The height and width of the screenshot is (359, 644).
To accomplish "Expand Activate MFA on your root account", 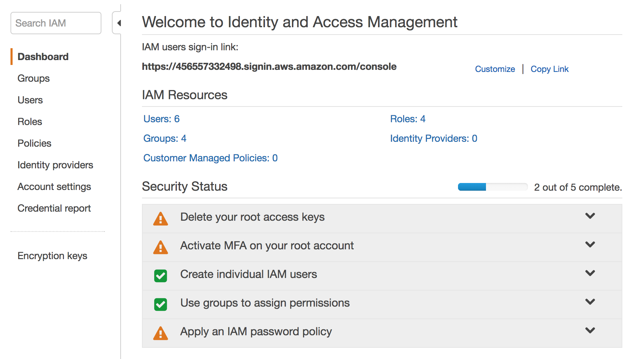I will tap(590, 245).
